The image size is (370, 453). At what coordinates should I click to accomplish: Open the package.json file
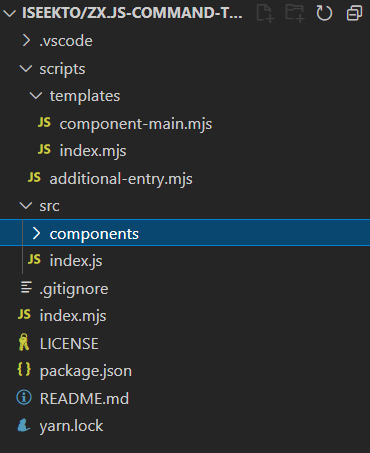click(86, 371)
